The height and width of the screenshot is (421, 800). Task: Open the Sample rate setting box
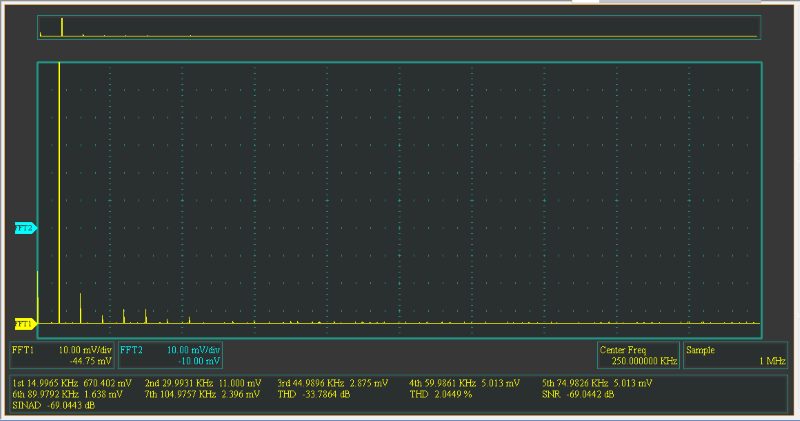(735, 355)
